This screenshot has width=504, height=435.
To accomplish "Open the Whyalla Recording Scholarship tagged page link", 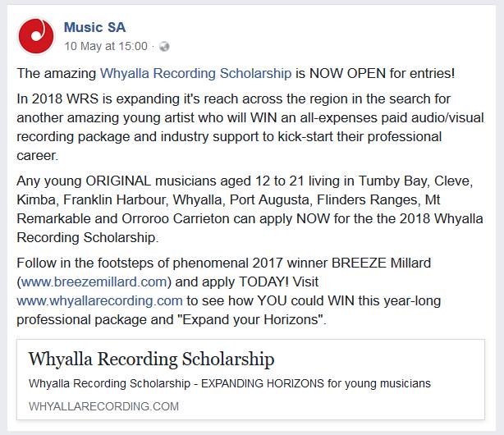I will click(195, 73).
